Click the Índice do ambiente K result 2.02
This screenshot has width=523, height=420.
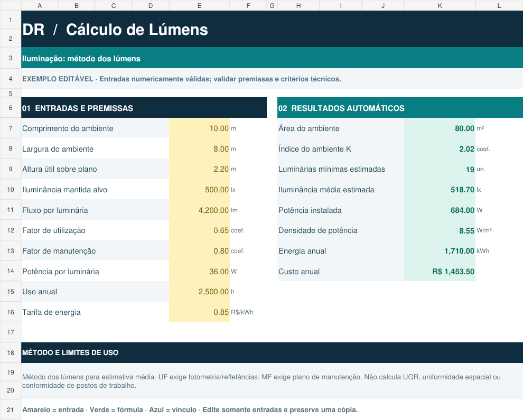(x=440, y=149)
